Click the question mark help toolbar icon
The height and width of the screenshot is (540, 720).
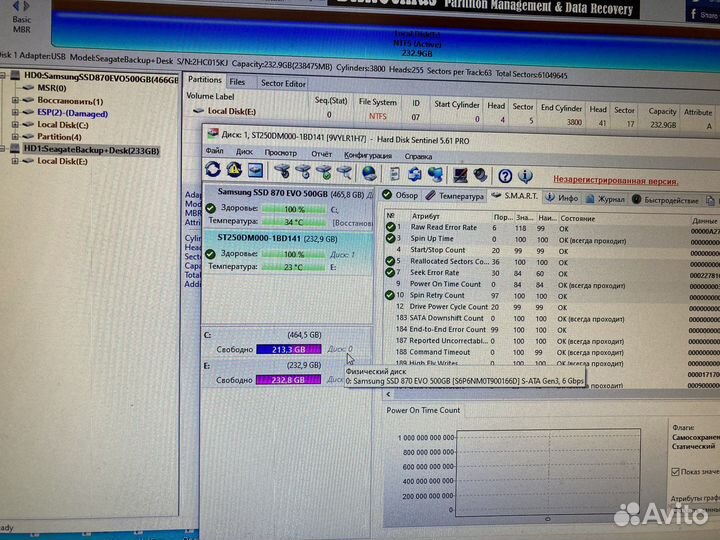[505, 176]
